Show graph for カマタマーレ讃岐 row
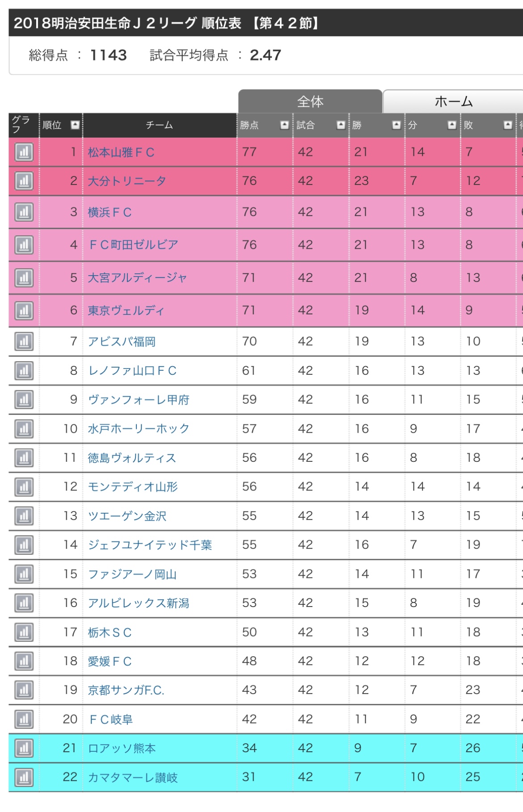This screenshot has width=523, height=812. [x=24, y=777]
